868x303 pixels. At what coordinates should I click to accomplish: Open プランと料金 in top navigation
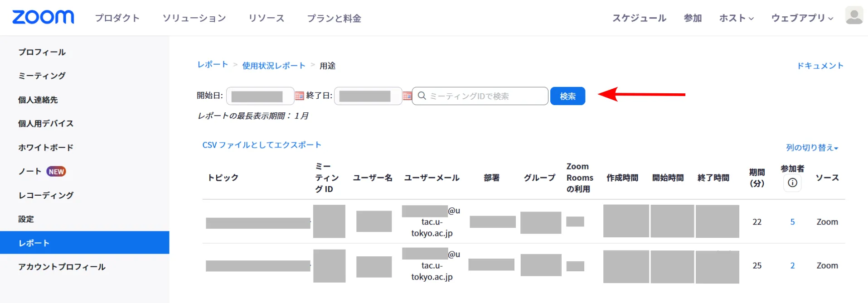point(334,18)
